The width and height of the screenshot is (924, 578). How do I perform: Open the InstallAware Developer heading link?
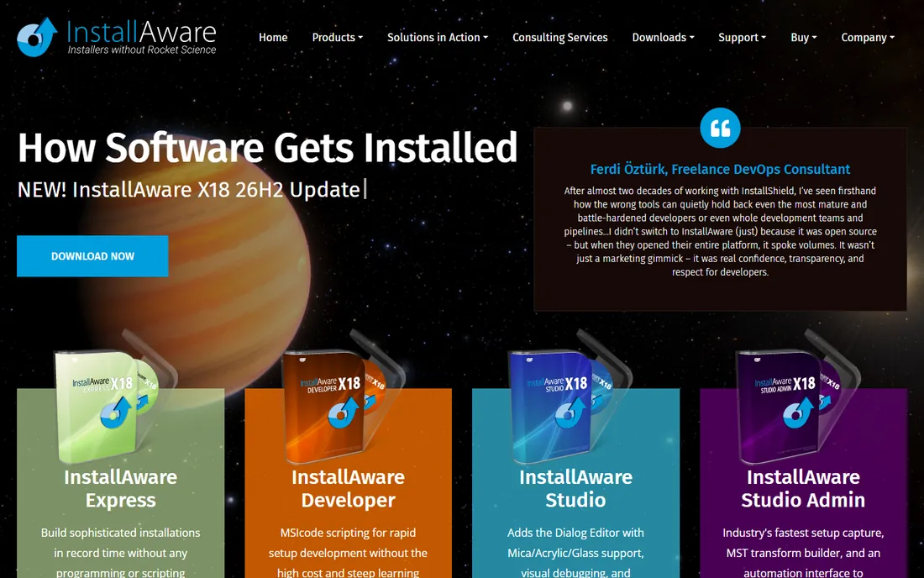tap(349, 488)
